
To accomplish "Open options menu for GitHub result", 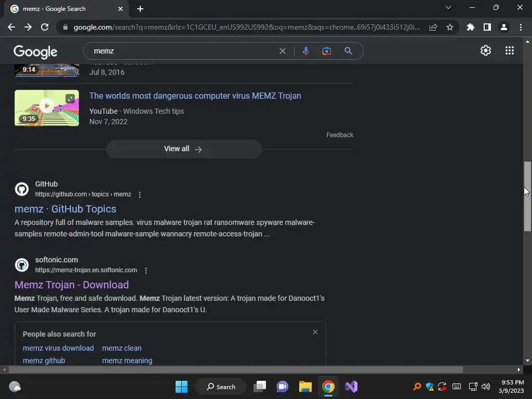I will pos(139,194).
